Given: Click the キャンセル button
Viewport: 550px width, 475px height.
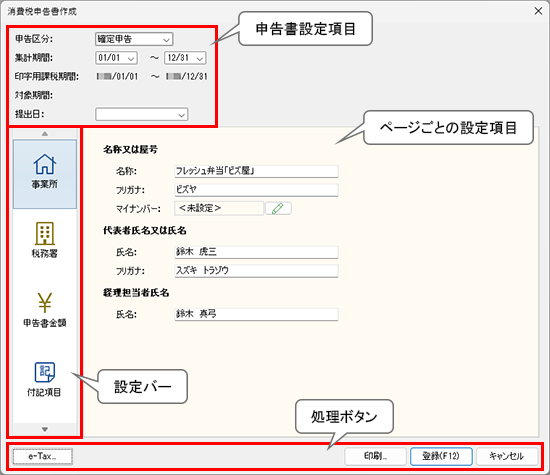Looking at the screenshot, I should (507, 456).
